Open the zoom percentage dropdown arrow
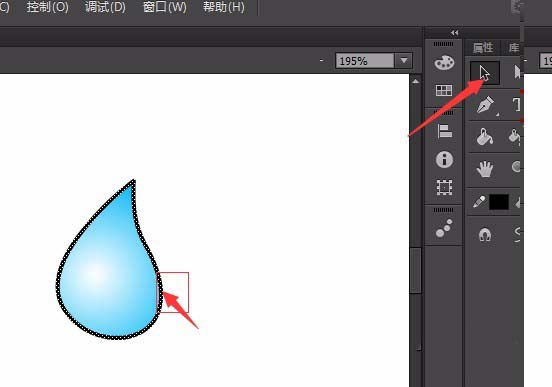552x387 pixels. (404, 61)
